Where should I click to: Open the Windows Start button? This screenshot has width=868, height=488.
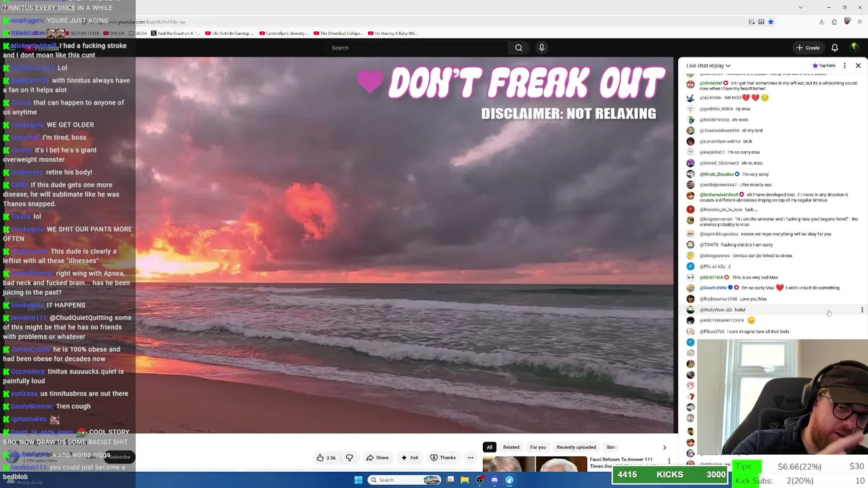pyautogui.click(x=358, y=480)
